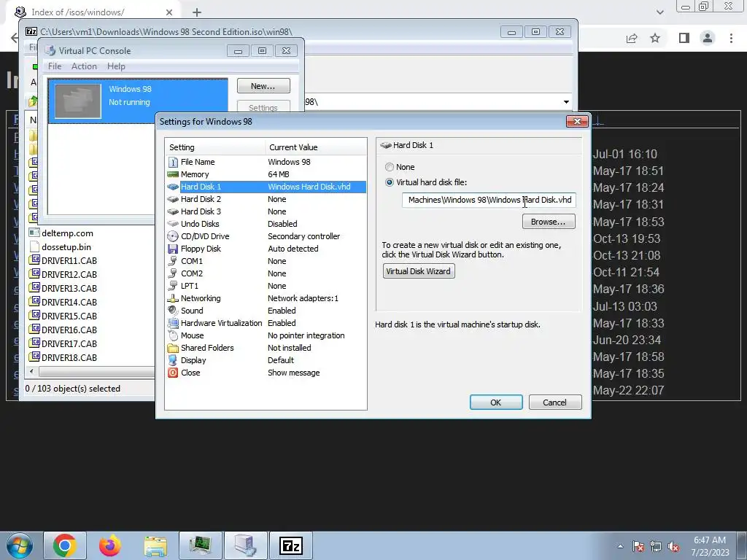This screenshot has width=747, height=560.
Task: Click the Action Center flag tray icon
Action: tap(638, 546)
